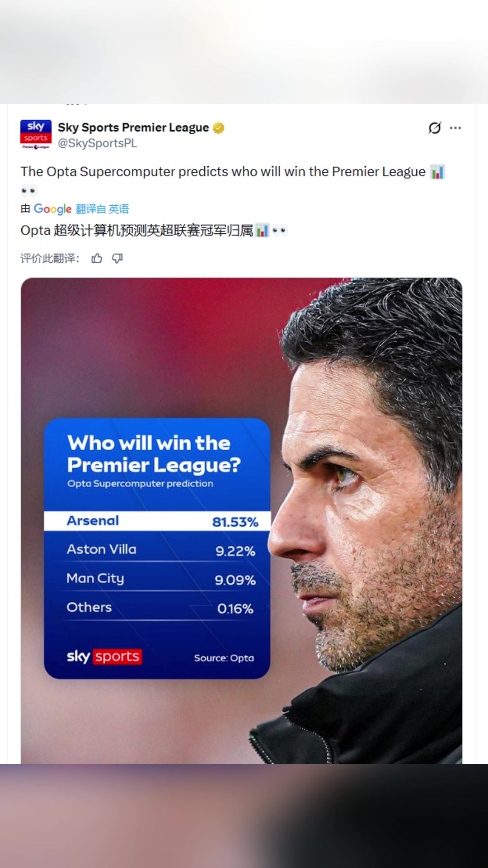Click the @SkySportsPL handle
488x868 pixels.
(97, 143)
